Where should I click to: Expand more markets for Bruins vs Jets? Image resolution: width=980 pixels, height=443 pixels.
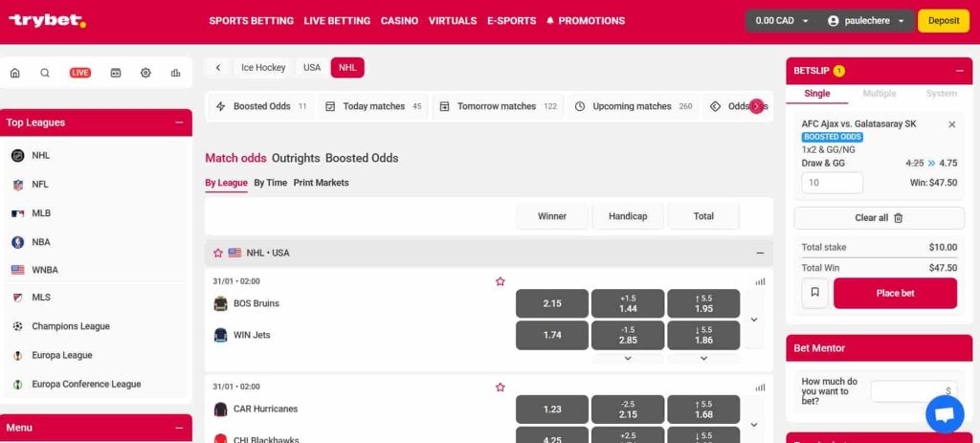tap(754, 320)
